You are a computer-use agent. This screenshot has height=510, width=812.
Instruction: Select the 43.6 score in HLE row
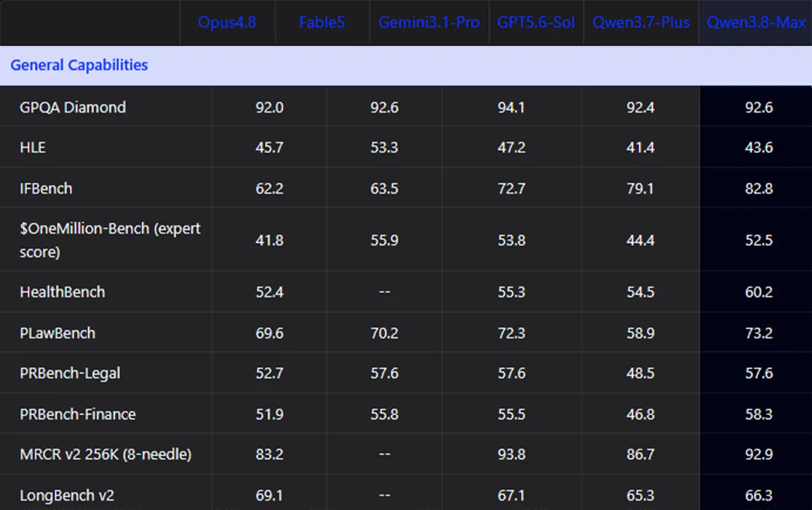[759, 147]
